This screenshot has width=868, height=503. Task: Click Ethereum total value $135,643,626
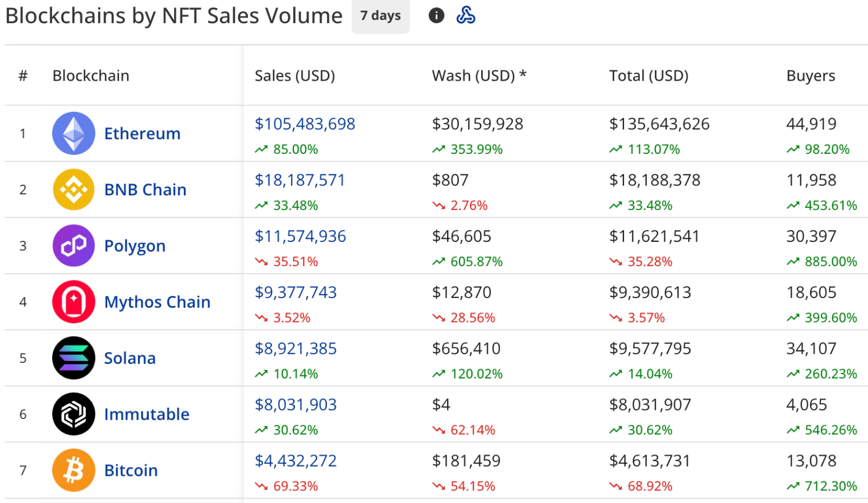pos(659,124)
